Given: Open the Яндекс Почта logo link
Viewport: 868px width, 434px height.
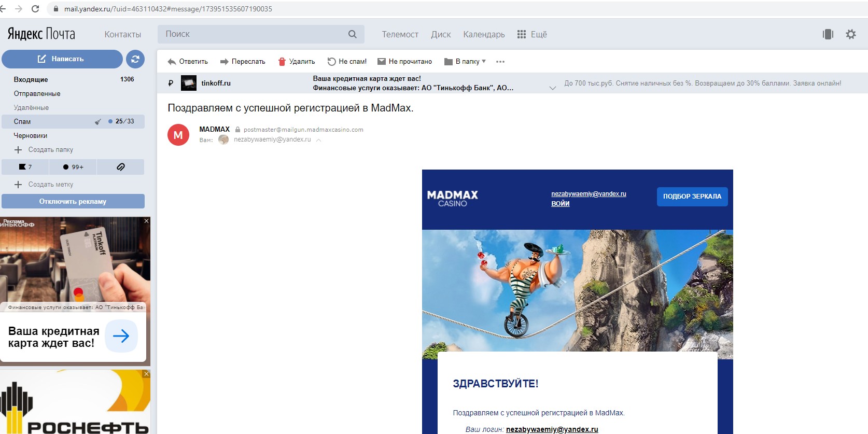Looking at the screenshot, I should (x=41, y=34).
